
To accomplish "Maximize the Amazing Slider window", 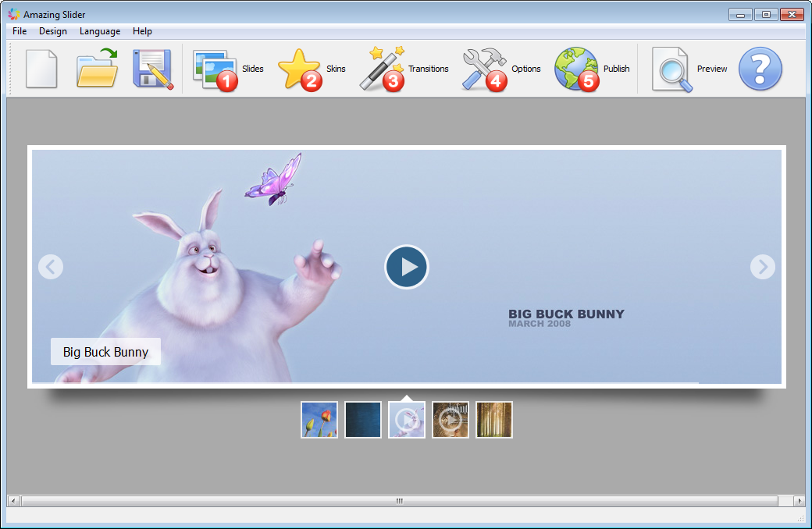I will 766,15.
